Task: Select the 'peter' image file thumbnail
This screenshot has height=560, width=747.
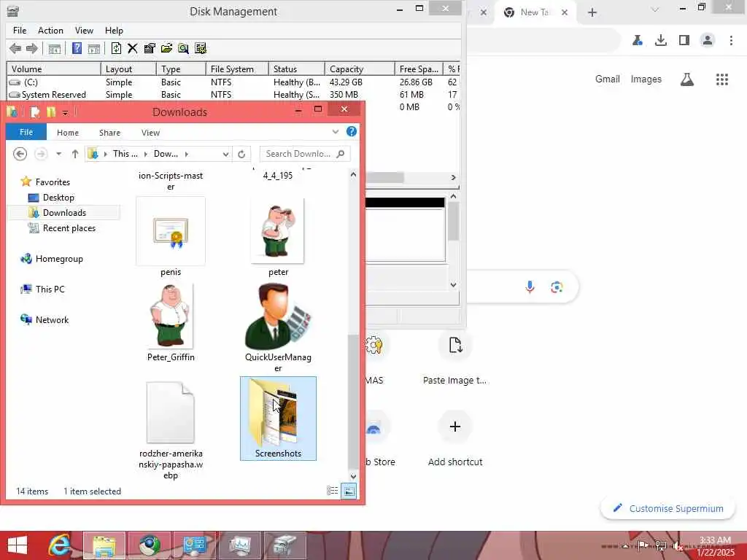Action: pos(278,232)
